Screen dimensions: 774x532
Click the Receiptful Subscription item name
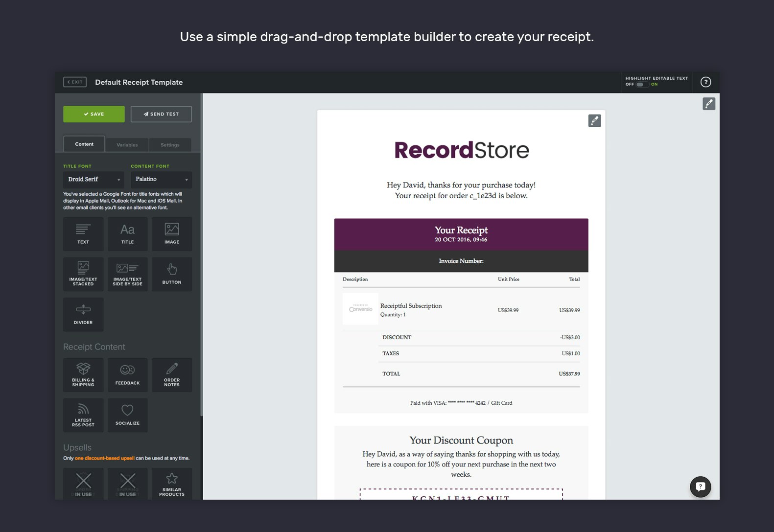(x=411, y=306)
